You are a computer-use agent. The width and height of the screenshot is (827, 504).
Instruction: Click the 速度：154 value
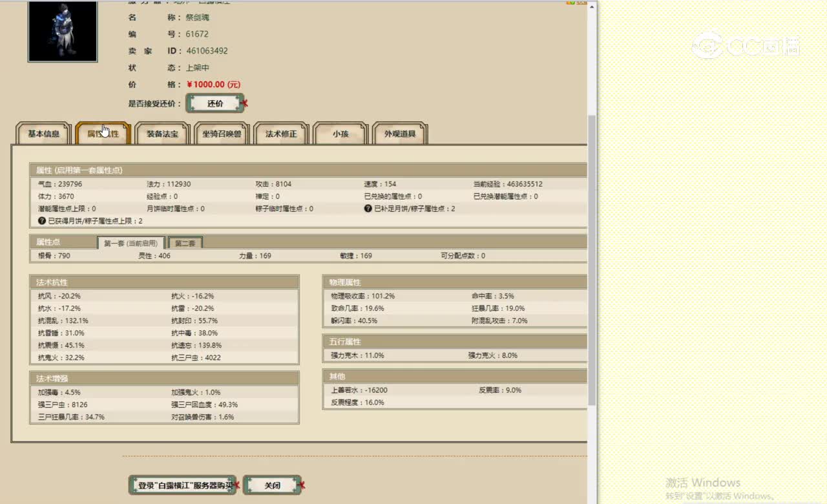(380, 184)
